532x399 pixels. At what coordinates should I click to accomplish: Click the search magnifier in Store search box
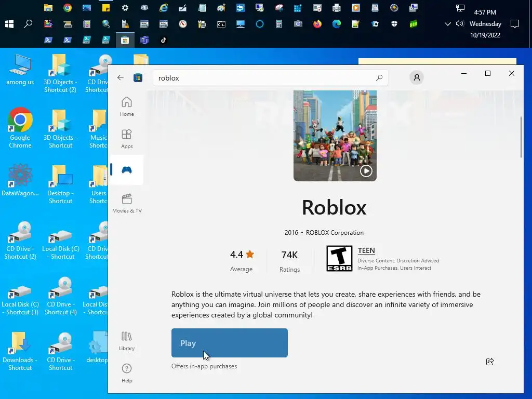point(379,78)
